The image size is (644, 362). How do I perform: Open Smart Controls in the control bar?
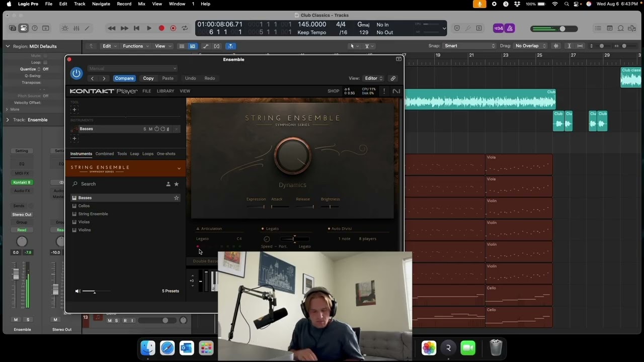(65, 28)
